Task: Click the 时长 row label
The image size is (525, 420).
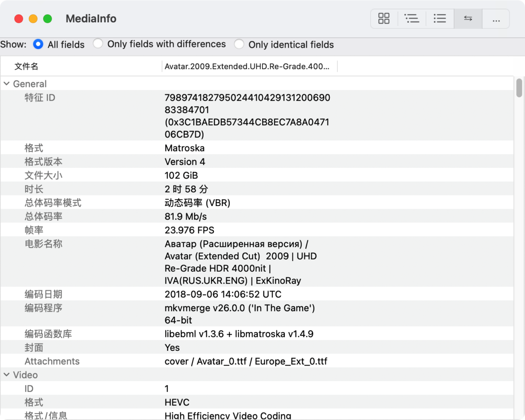Action: click(x=34, y=189)
